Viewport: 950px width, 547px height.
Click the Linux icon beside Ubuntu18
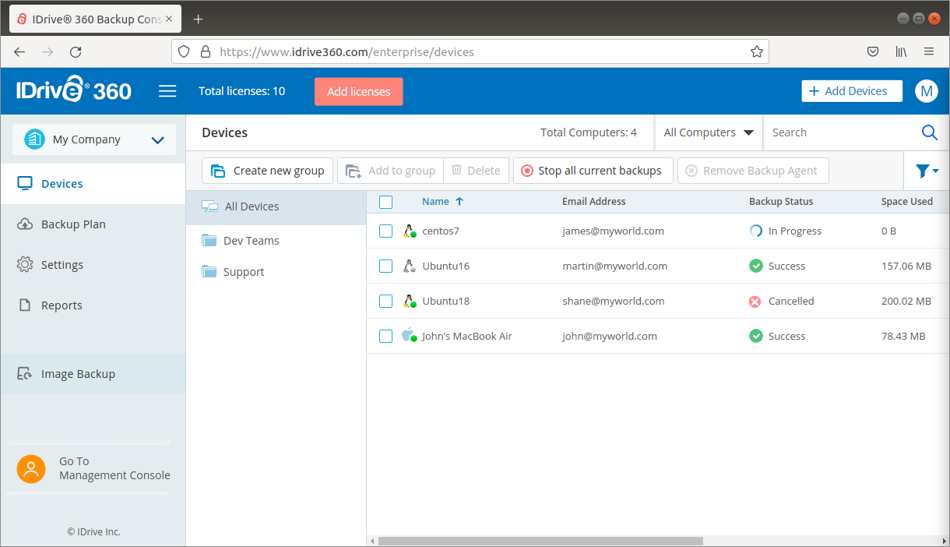click(410, 301)
